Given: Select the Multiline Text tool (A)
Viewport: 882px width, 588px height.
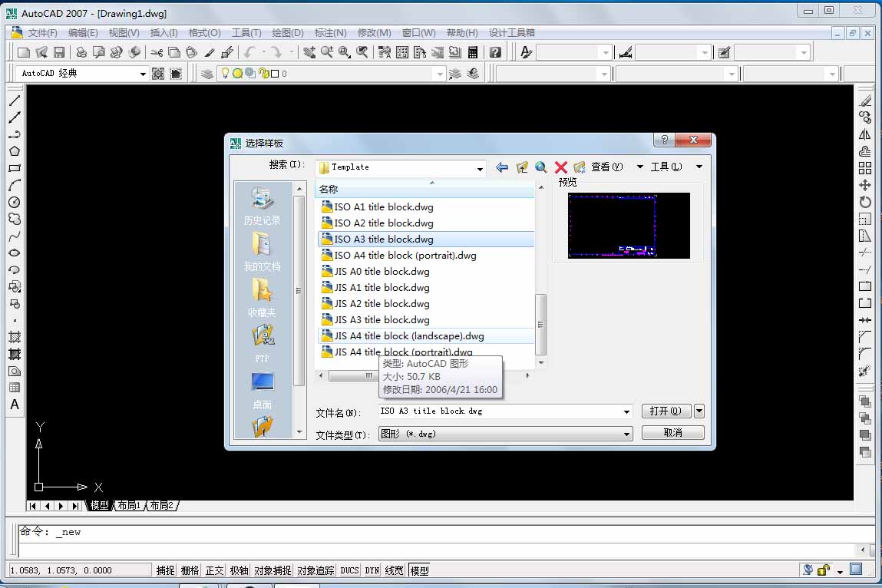Looking at the screenshot, I should 15,405.
